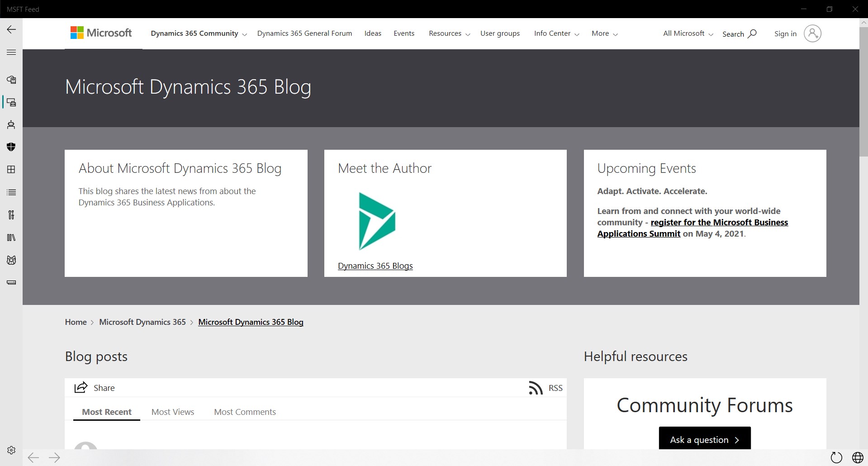The height and width of the screenshot is (466, 868).
Task: Click the Search magnifier icon
Action: point(752,33)
